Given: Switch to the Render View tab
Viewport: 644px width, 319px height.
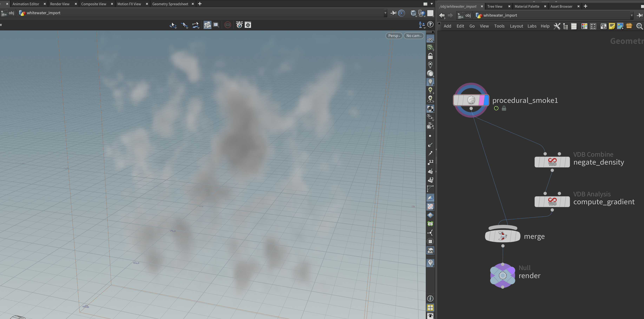Looking at the screenshot, I should click(x=60, y=4).
